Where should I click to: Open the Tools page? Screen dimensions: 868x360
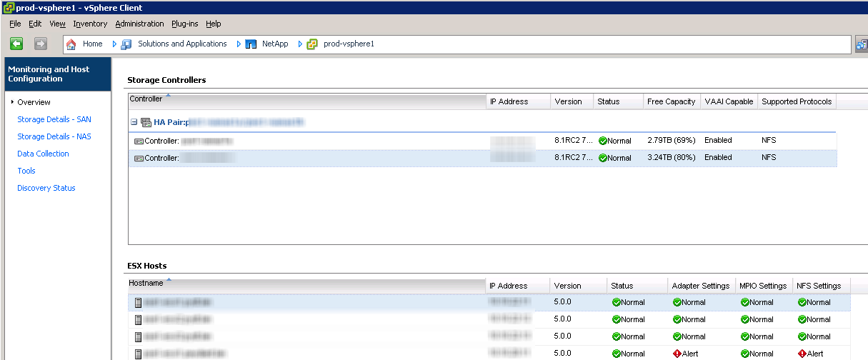click(x=26, y=171)
